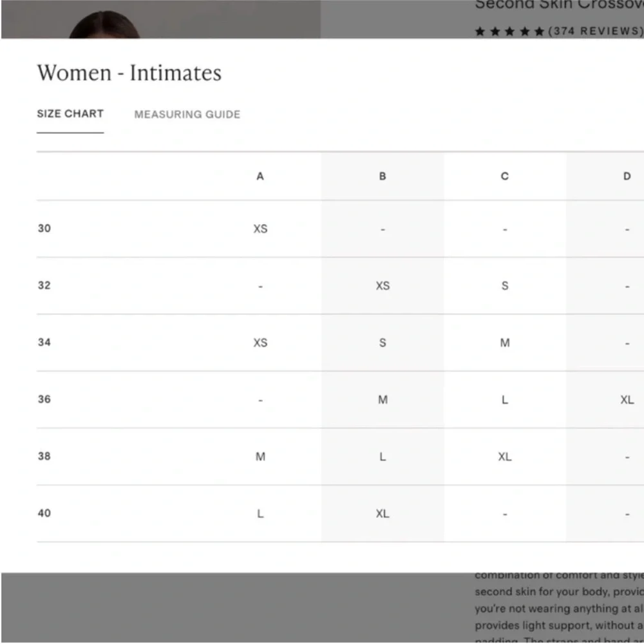Switch to the Measuring Guide tab
The width and height of the screenshot is (644, 644).
(x=187, y=115)
